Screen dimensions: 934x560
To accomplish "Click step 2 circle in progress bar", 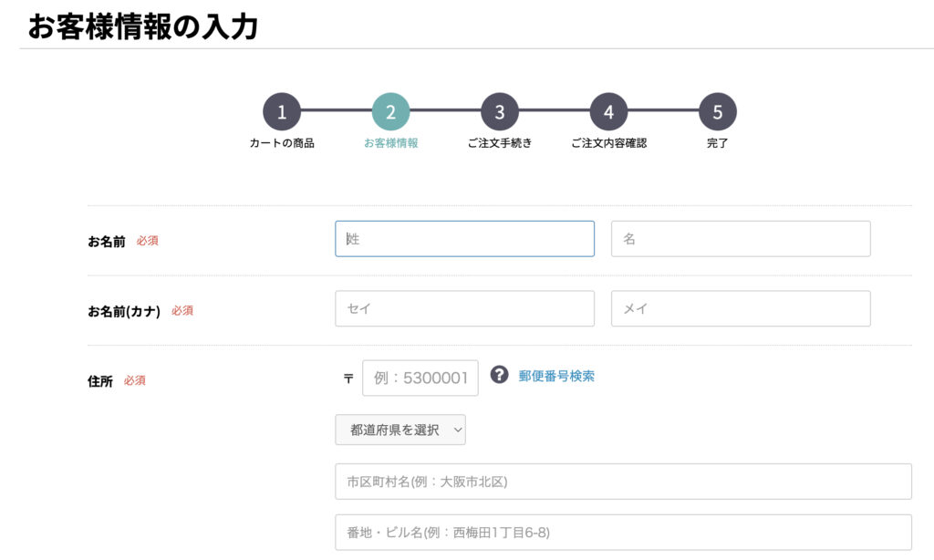I will (390, 112).
